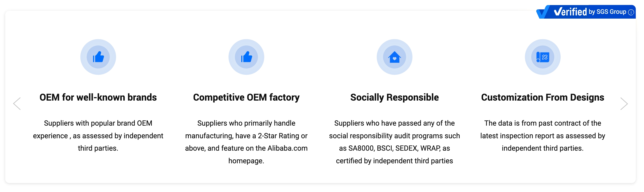This screenshot has height=192, width=644.
Task: Select the Competitive OEM factory heading
Action: pos(246,97)
